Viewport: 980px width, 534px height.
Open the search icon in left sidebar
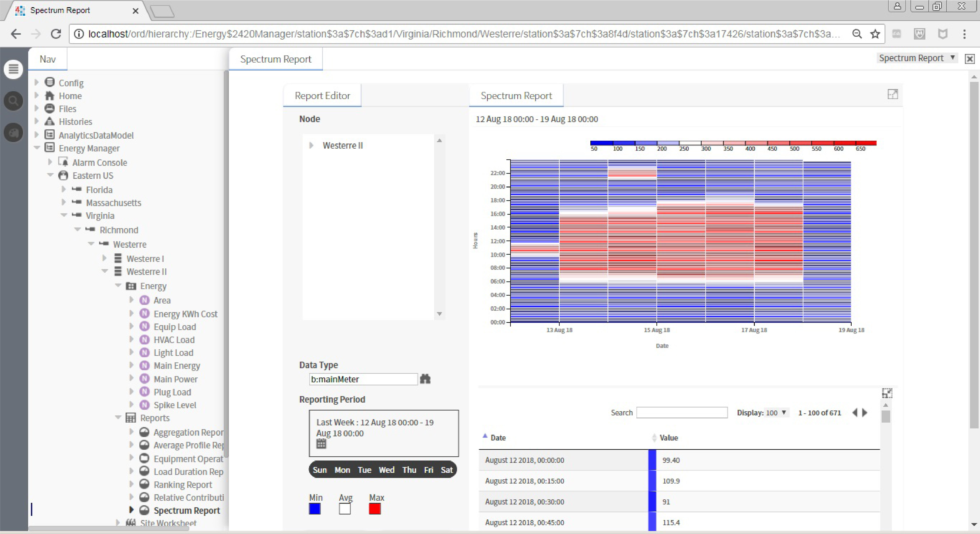click(13, 101)
